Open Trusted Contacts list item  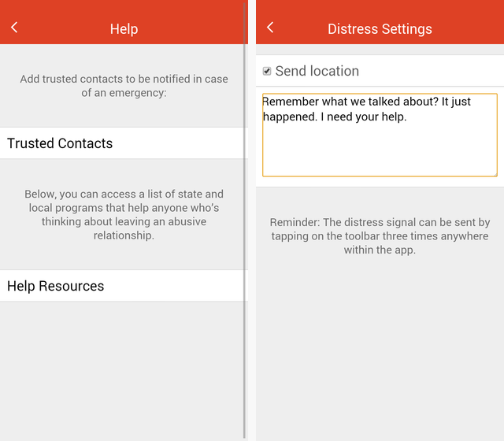click(124, 143)
